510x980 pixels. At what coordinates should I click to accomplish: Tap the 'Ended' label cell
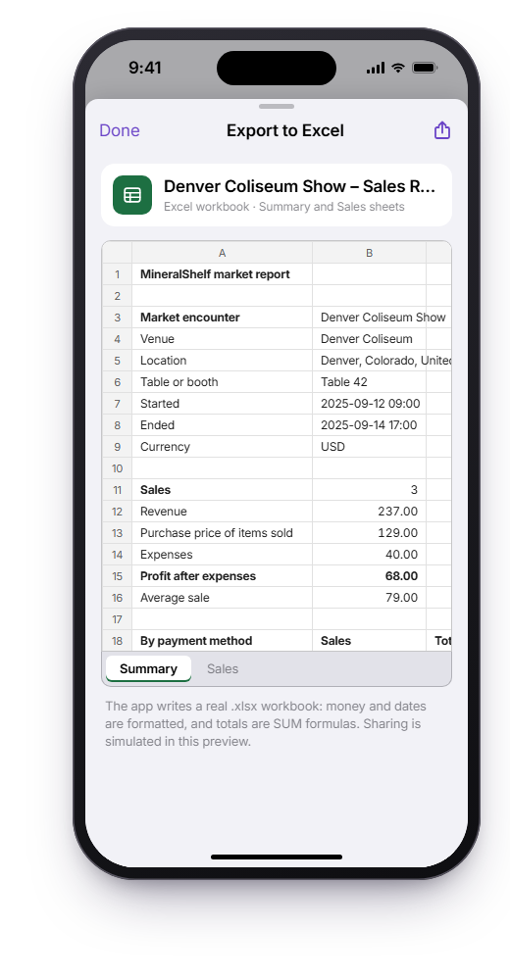[x=223, y=425]
